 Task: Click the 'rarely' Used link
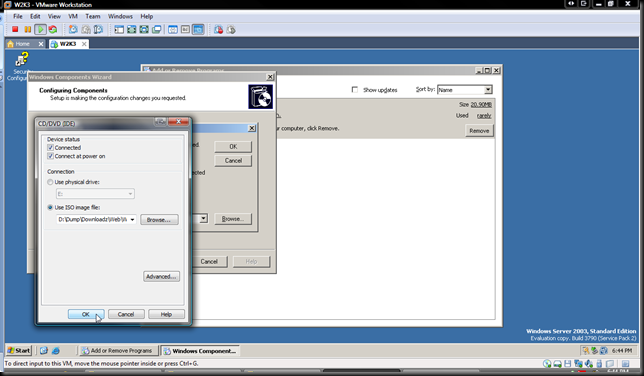click(x=484, y=115)
